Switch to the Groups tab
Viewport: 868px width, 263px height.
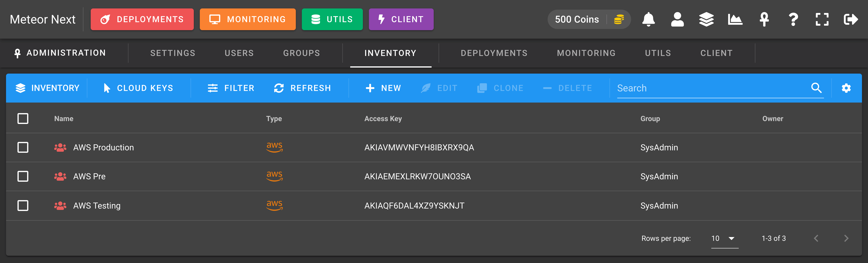tap(301, 53)
